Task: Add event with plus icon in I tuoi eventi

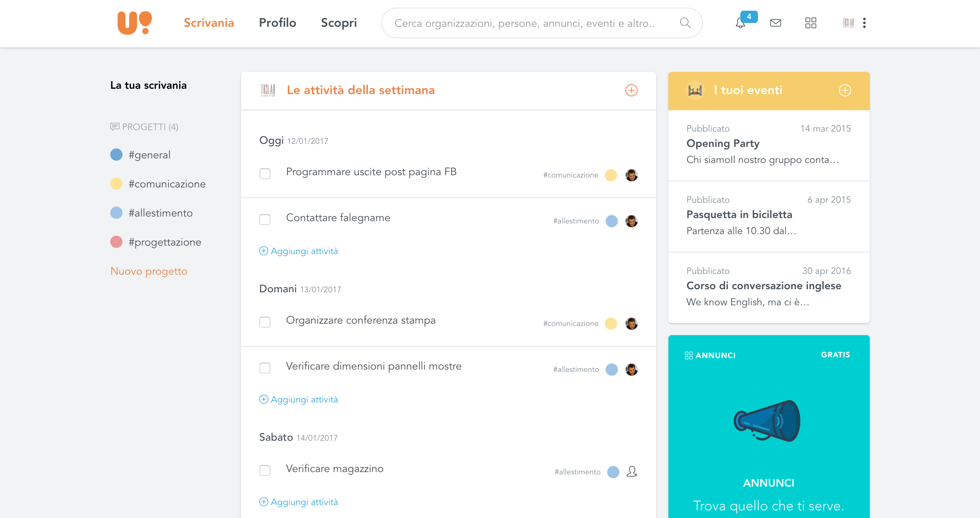Action: [845, 90]
